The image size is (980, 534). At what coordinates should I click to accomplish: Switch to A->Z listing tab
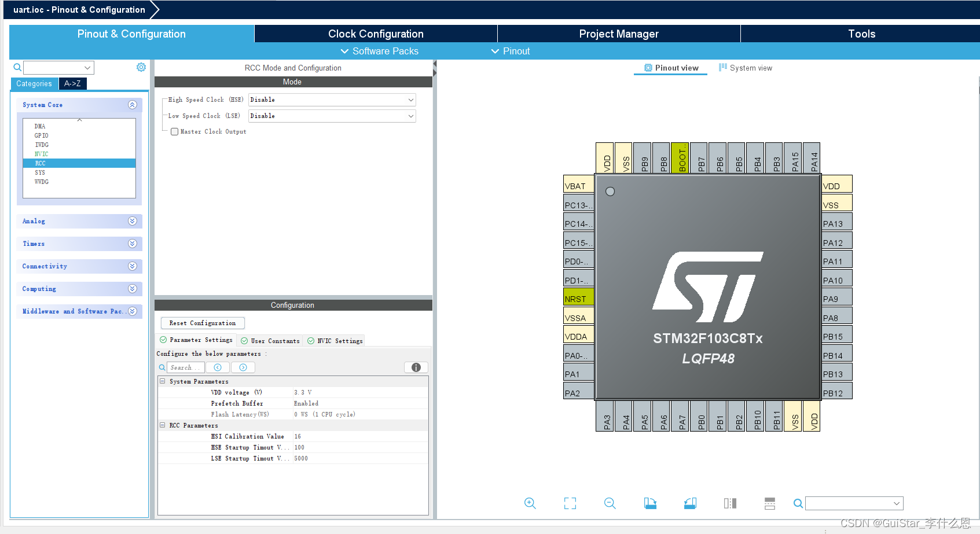tap(72, 84)
